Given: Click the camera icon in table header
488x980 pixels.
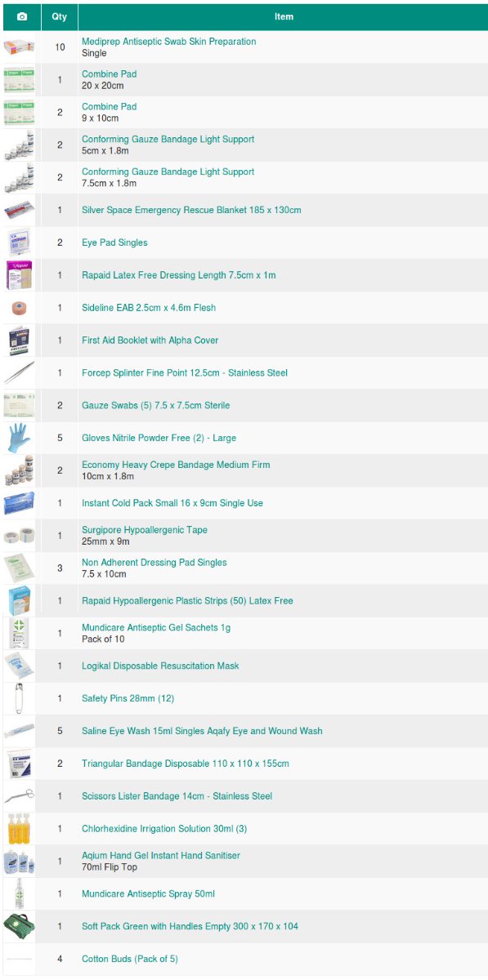Looking at the screenshot, I should 21,17.
